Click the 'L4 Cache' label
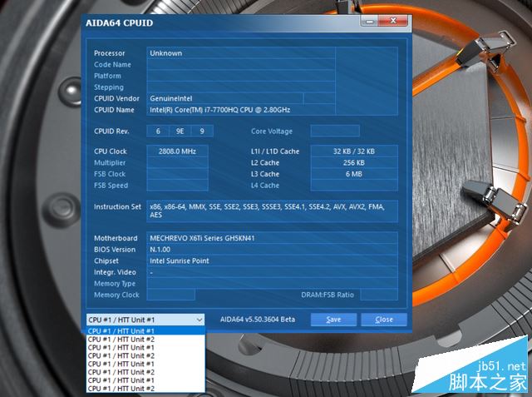This screenshot has height=397, width=532. [265, 186]
